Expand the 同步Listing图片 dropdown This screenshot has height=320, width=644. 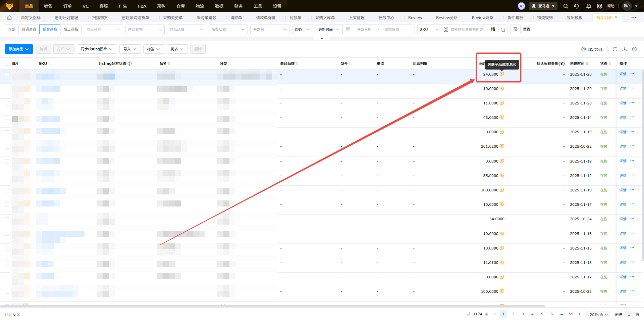[97, 49]
